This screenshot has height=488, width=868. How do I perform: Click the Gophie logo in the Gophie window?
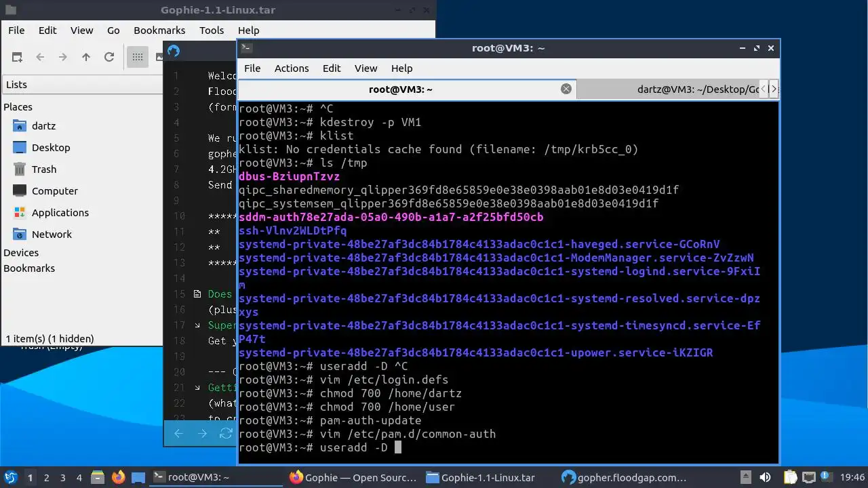tap(174, 51)
